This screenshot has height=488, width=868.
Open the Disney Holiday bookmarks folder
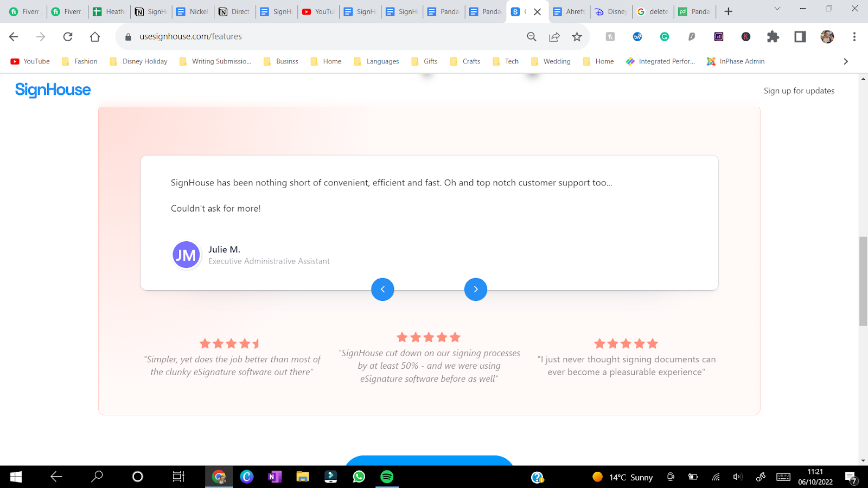point(139,61)
